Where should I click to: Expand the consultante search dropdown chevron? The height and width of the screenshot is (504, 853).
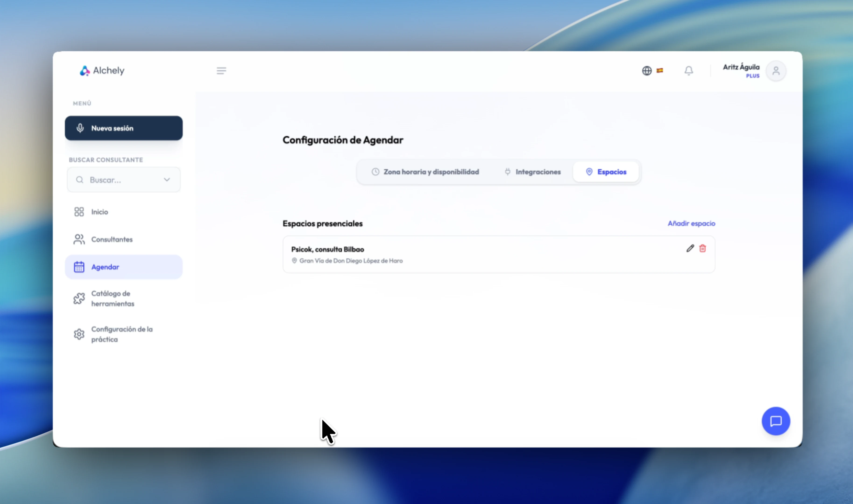(166, 180)
